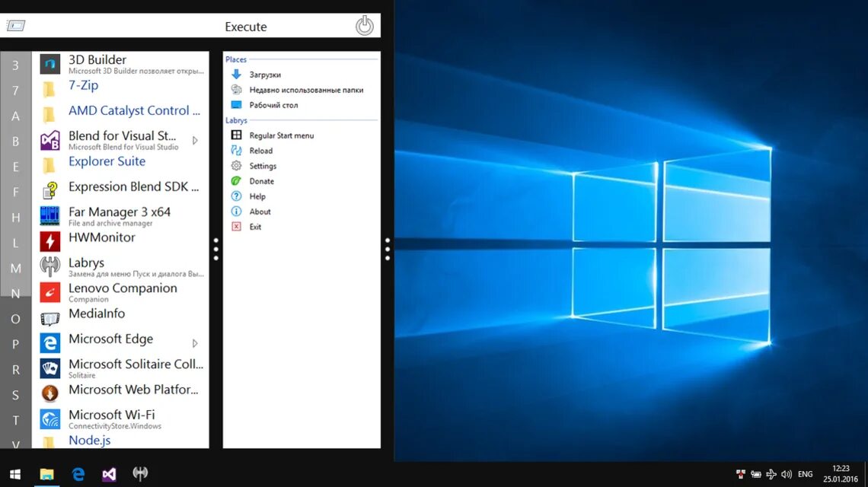The height and width of the screenshot is (487, 868).
Task: Open Edge from the taskbar
Action: [78, 474]
